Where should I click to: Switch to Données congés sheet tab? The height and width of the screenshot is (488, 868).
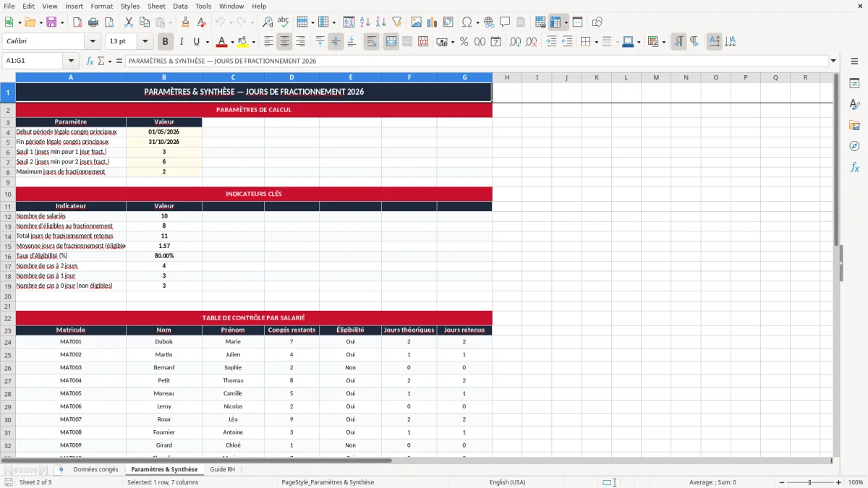(95, 469)
